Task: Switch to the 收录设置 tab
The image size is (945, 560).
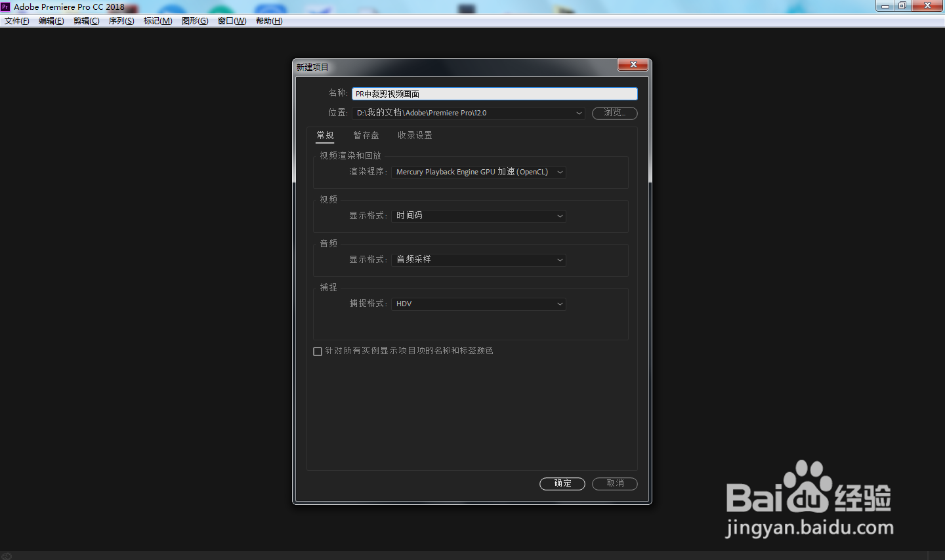Action: pos(415,135)
